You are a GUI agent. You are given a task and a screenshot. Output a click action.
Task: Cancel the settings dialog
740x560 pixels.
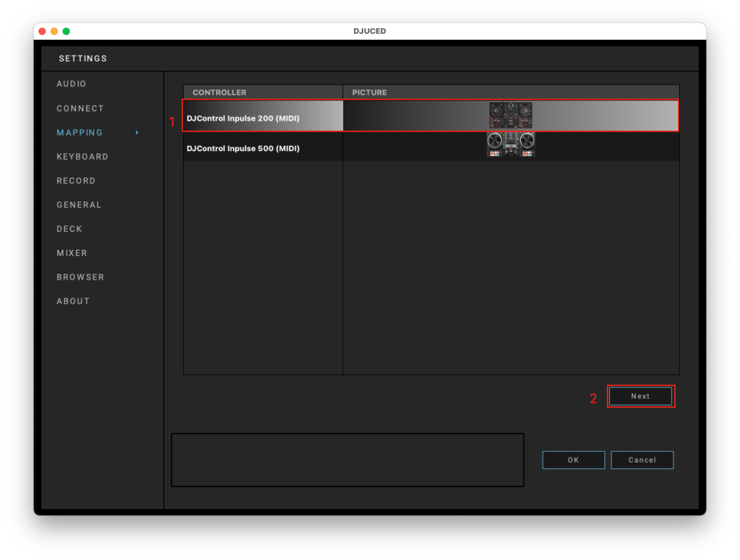[642, 460]
